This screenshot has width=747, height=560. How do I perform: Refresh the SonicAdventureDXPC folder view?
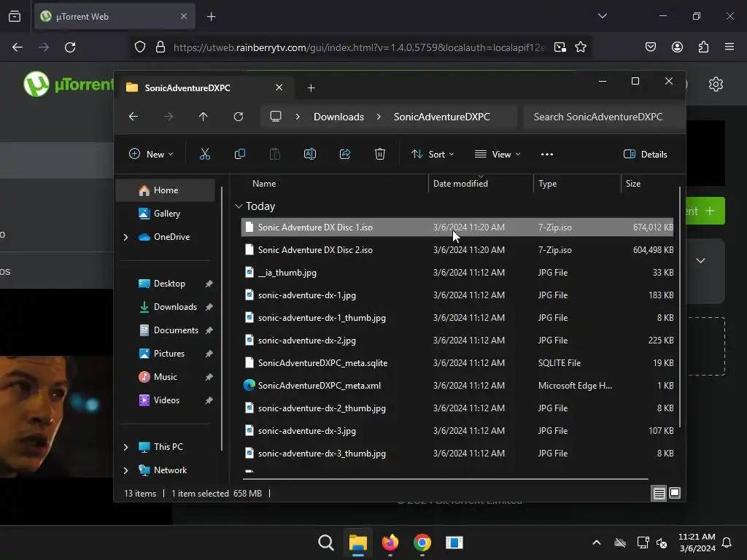[239, 117]
